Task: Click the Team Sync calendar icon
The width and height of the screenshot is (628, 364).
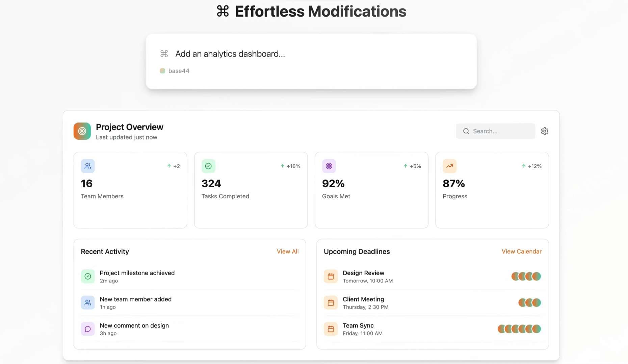Action: pos(331,329)
